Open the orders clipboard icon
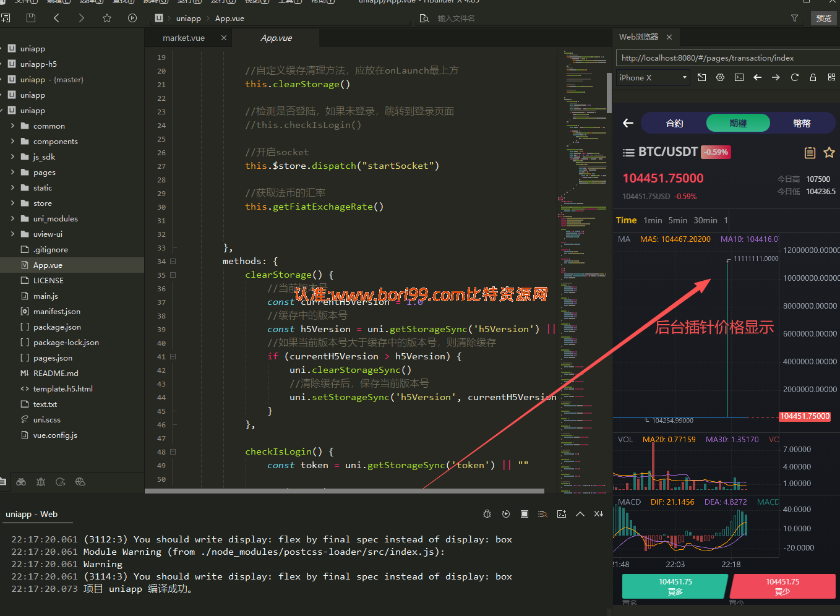The width and height of the screenshot is (840, 616). tap(810, 153)
